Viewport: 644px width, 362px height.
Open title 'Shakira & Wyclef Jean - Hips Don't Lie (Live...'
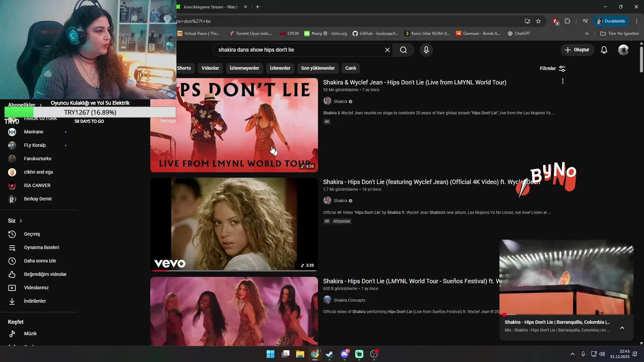415,82
